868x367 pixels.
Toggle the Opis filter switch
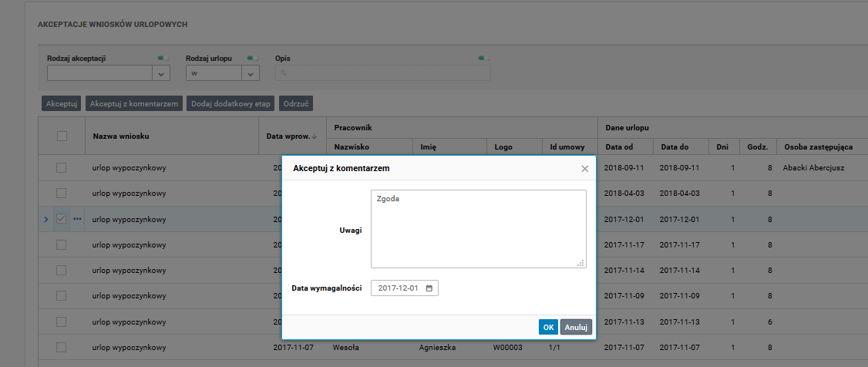click(483, 58)
